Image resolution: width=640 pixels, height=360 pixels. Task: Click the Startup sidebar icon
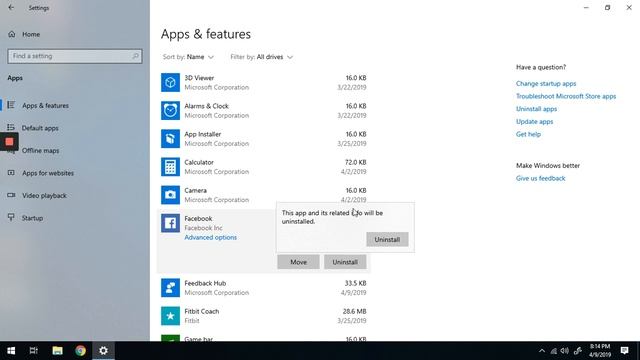point(11,218)
